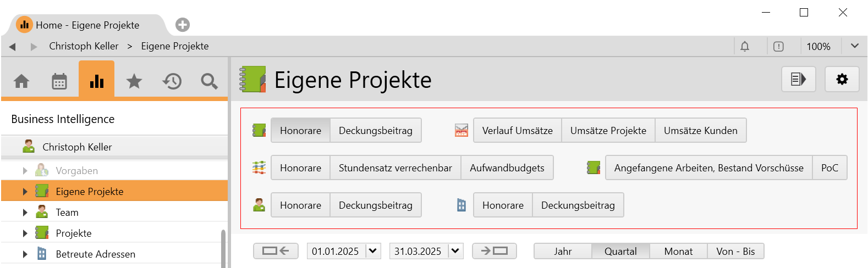This screenshot has height=268, width=868.
Task: Jump to the previous period arrow button
Action: click(x=276, y=251)
